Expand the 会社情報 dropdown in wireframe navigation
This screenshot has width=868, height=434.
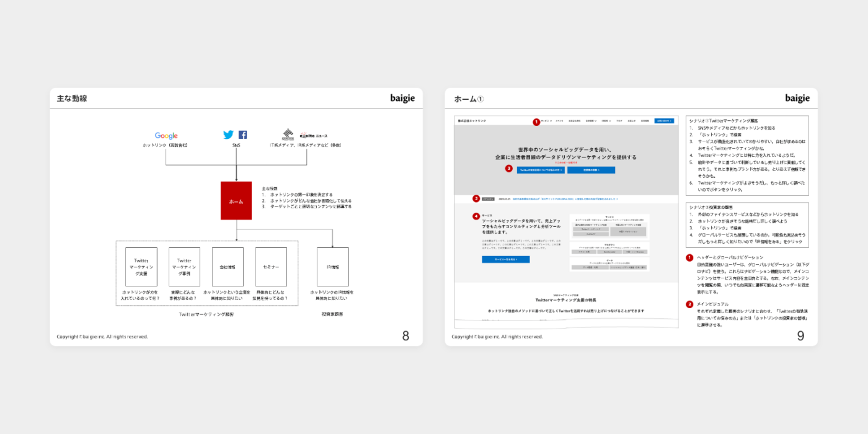591,121
